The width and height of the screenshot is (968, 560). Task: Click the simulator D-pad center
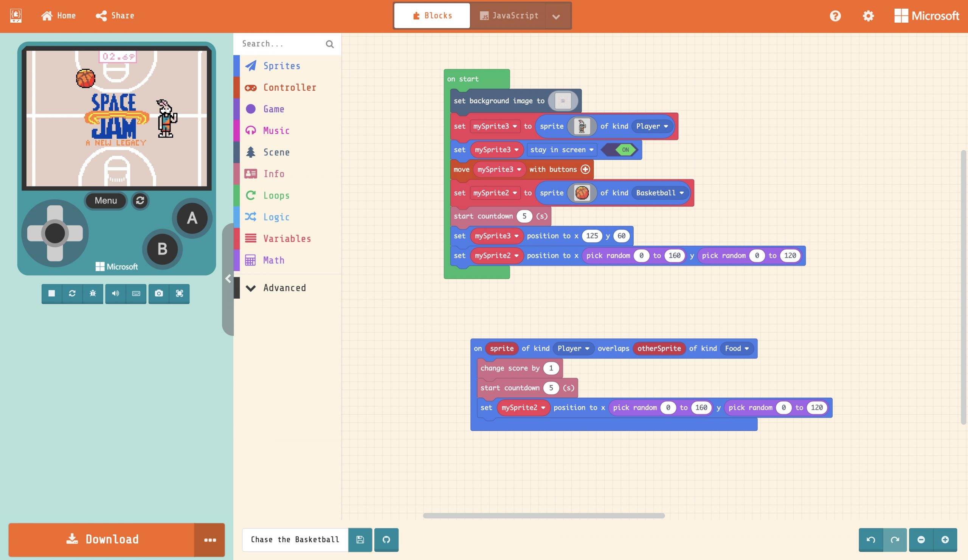coord(55,233)
